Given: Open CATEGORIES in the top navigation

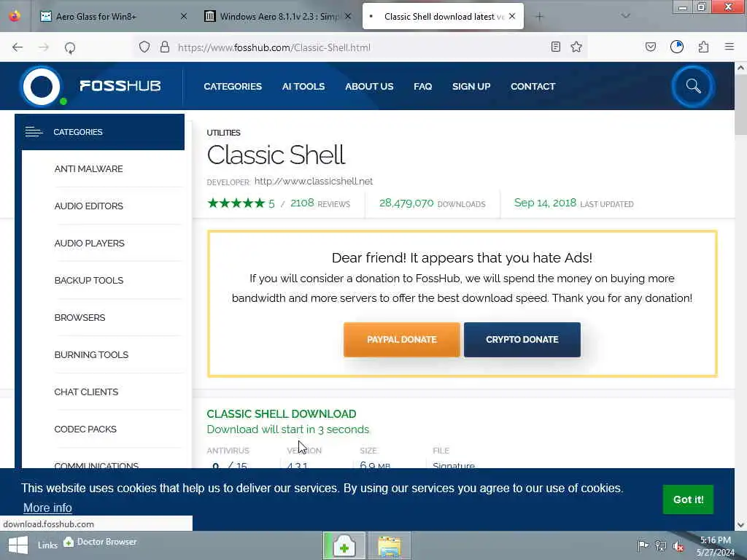Looking at the screenshot, I should (233, 86).
